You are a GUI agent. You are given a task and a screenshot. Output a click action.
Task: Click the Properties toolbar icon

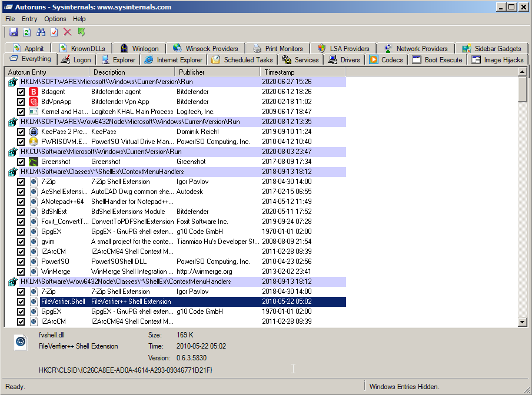(54, 32)
